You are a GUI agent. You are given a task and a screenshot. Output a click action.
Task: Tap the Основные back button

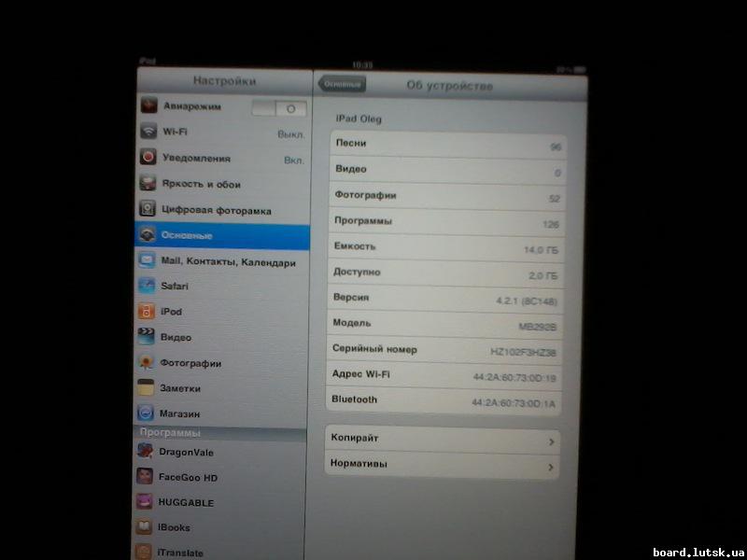345,82
